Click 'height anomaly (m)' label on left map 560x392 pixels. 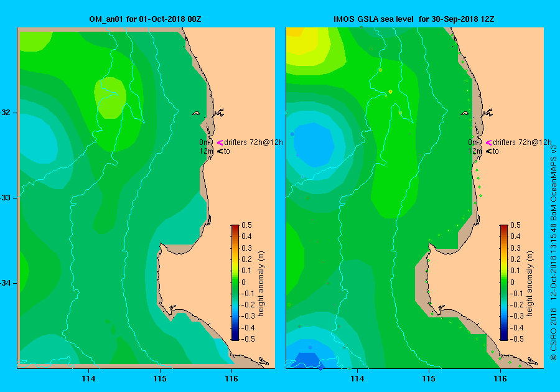click(x=261, y=284)
